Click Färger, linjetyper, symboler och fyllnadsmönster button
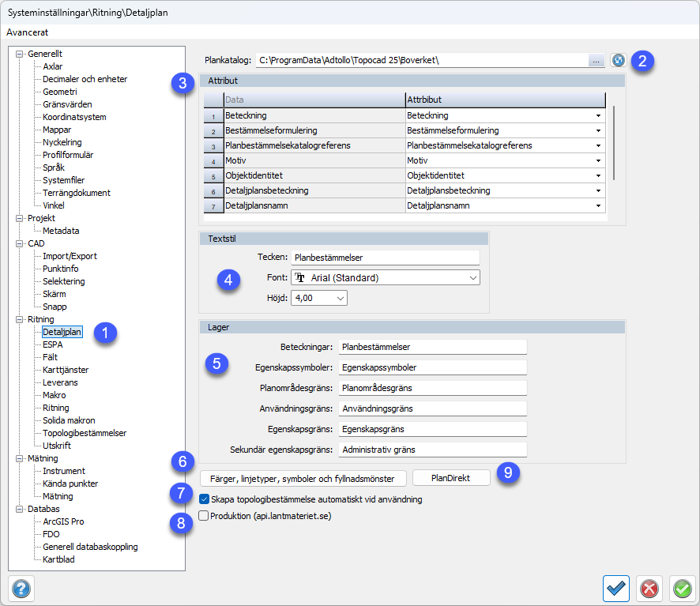This screenshot has height=606, width=700. point(303,478)
